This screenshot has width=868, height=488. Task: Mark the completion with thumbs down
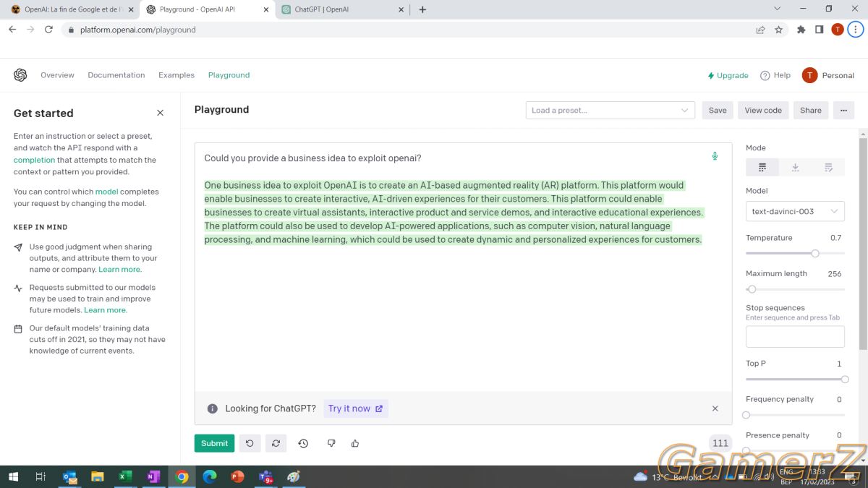coord(331,443)
